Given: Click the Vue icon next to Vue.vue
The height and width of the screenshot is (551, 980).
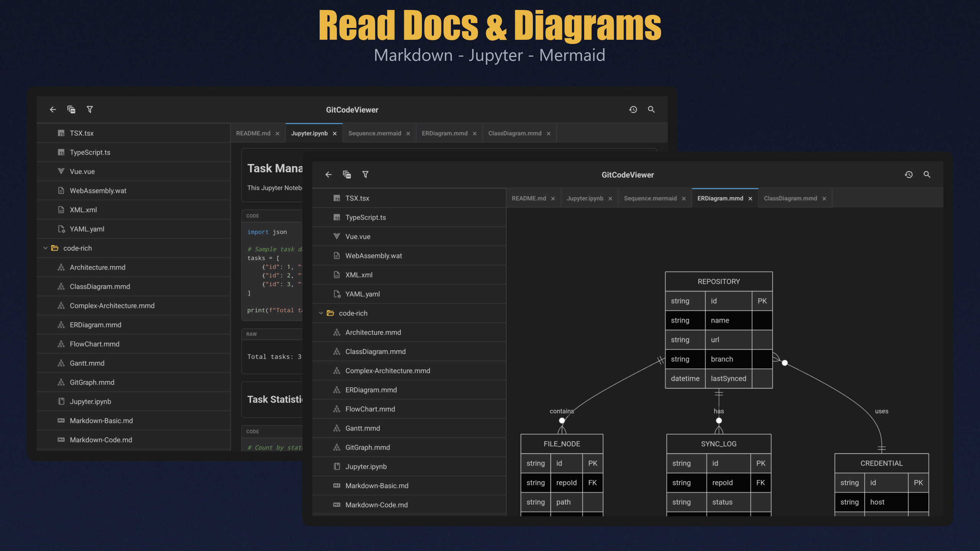Looking at the screenshot, I should (336, 236).
